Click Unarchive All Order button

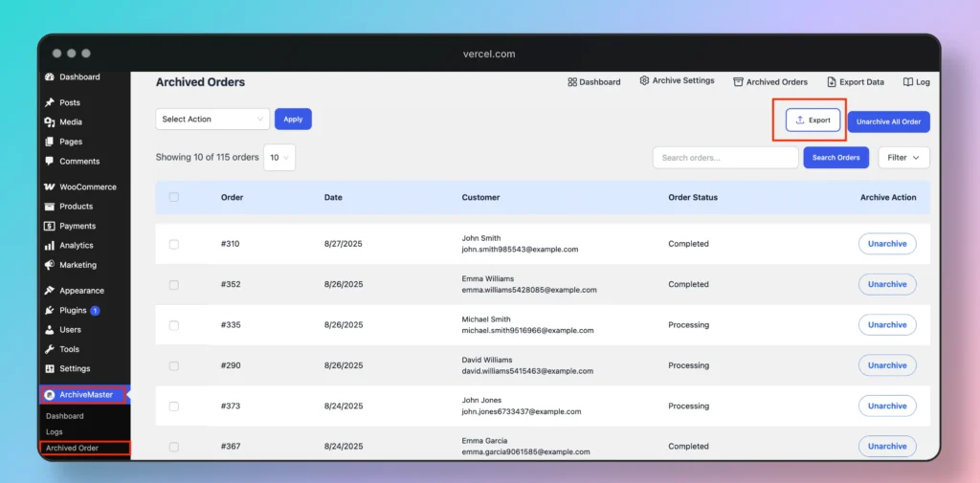(x=889, y=121)
